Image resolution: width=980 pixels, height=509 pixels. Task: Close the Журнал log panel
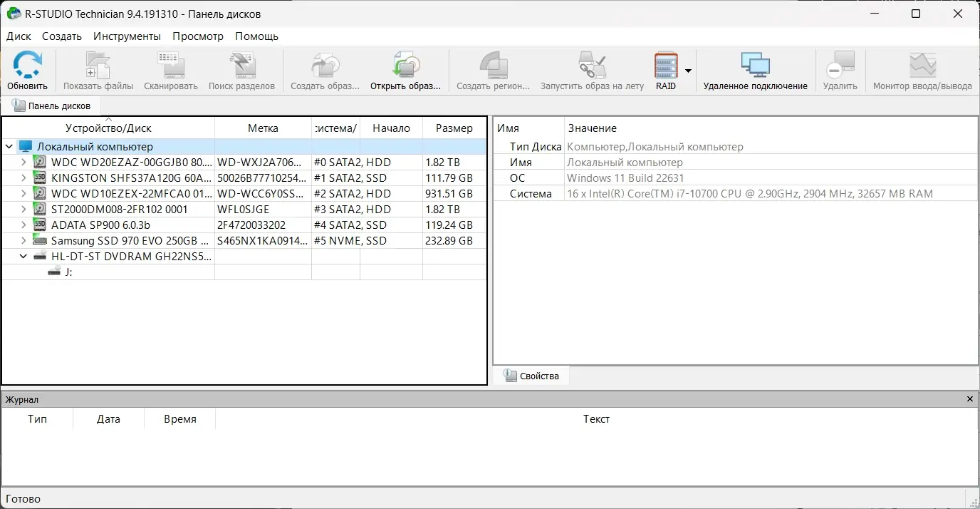click(x=970, y=399)
